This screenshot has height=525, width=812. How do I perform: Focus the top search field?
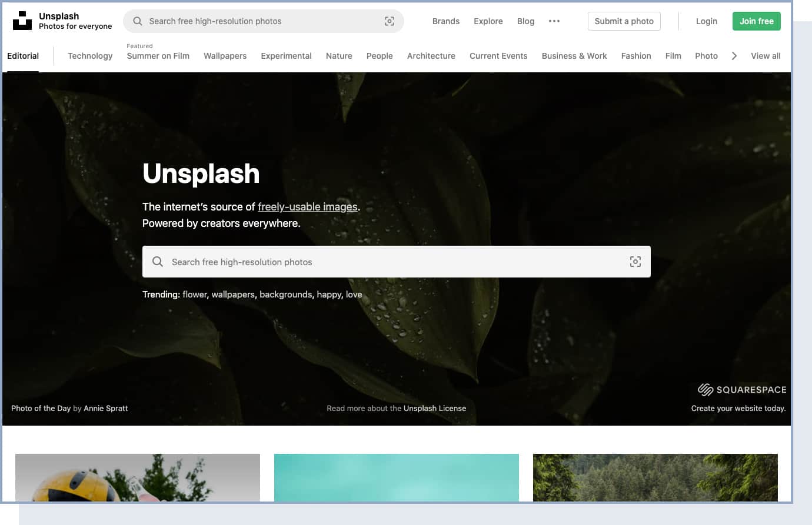pos(264,21)
